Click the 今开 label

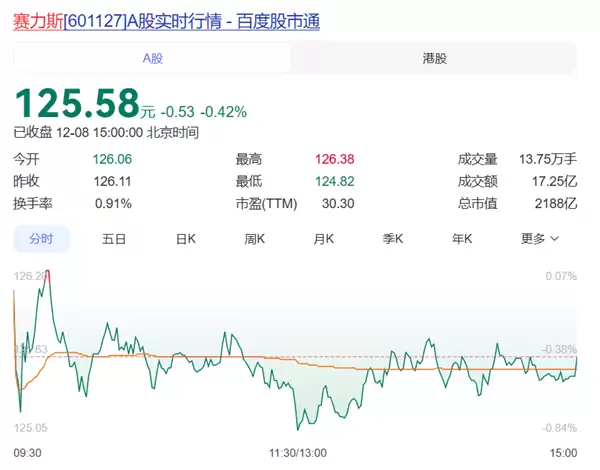click(x=26, y=159)
